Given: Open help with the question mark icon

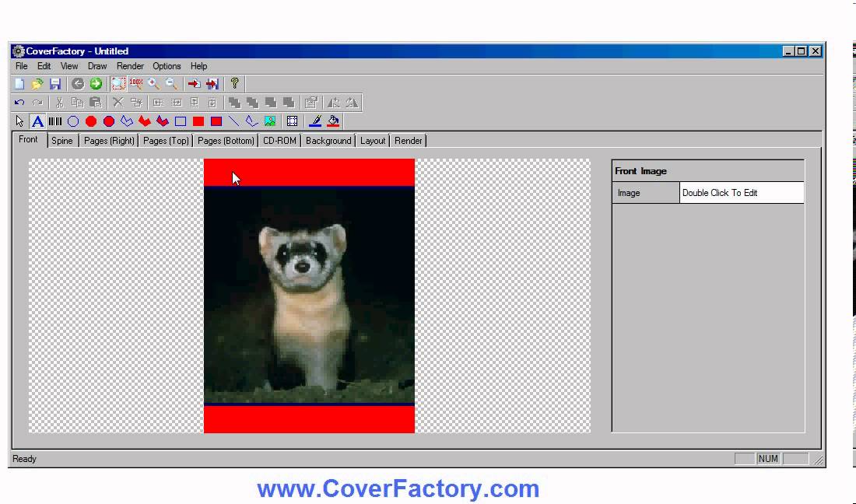Looking at the screenshot, I should 235,83.
